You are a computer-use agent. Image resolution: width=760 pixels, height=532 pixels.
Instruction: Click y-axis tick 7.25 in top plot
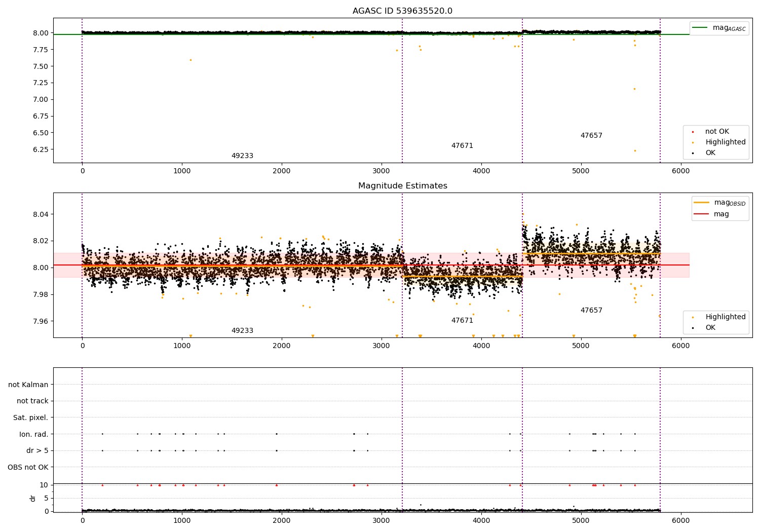[x=41, y=83]
